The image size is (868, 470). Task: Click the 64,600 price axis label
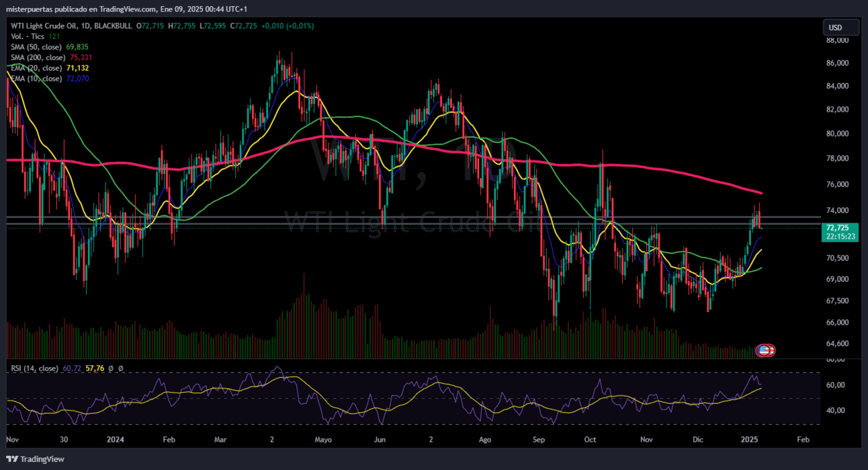pos(838,344)
